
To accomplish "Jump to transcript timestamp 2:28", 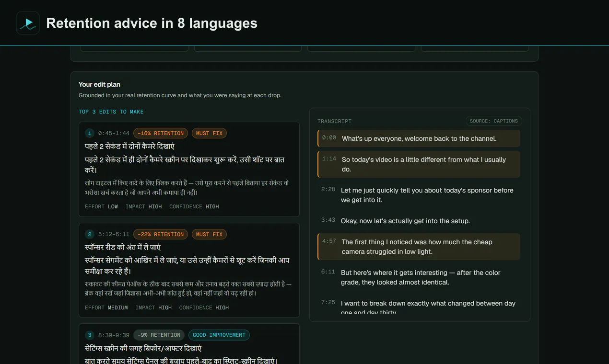I will pos(328,189).
